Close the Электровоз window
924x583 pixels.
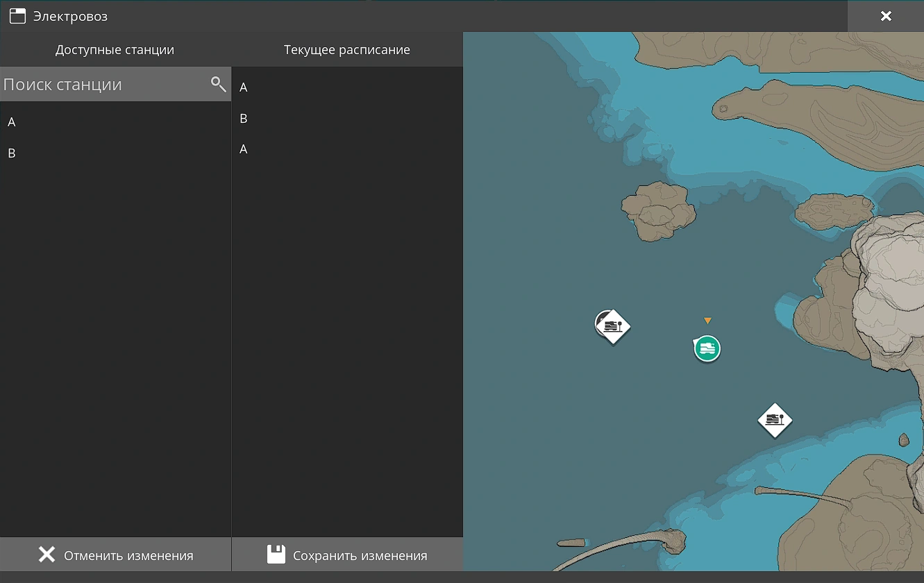point(885,16)
